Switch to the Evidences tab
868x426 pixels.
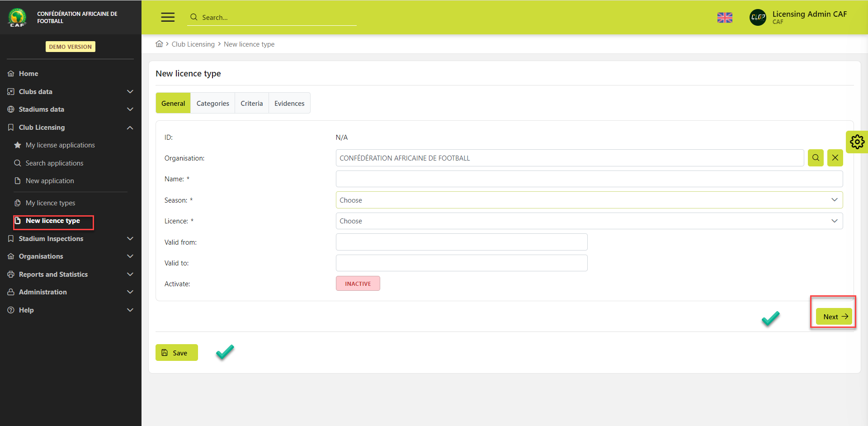point(289,104)
